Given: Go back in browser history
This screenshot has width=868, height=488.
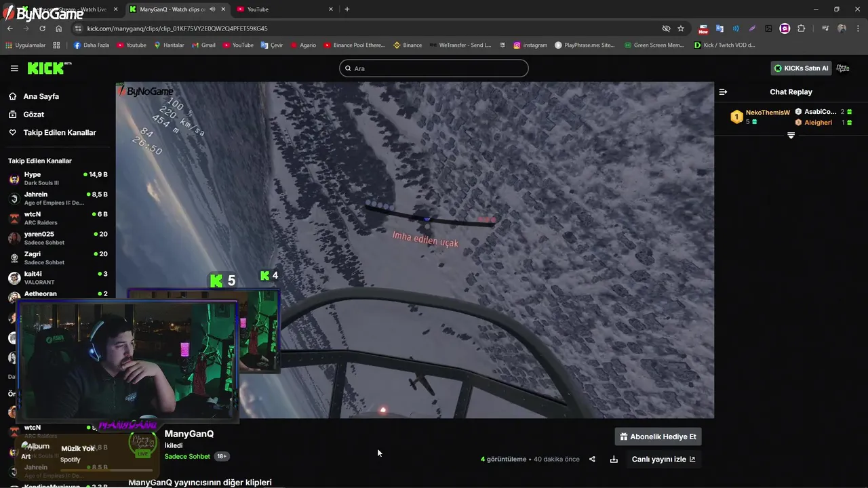Looking at the screenshot, I should tap(9, 28).
